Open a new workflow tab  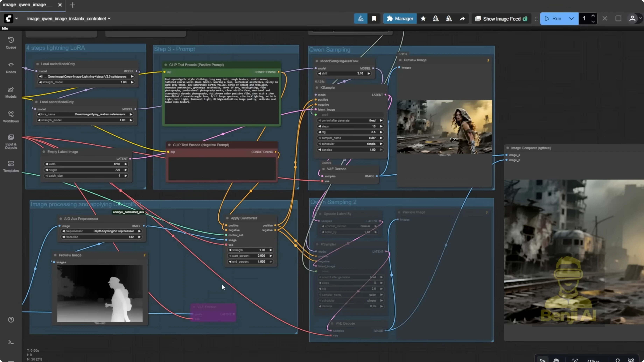pos(72,5)
